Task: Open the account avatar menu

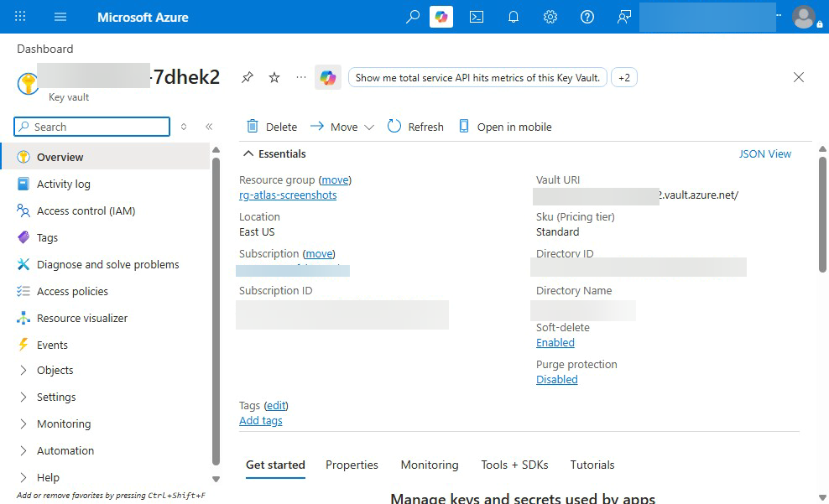Action: click(x=804, y=17)
